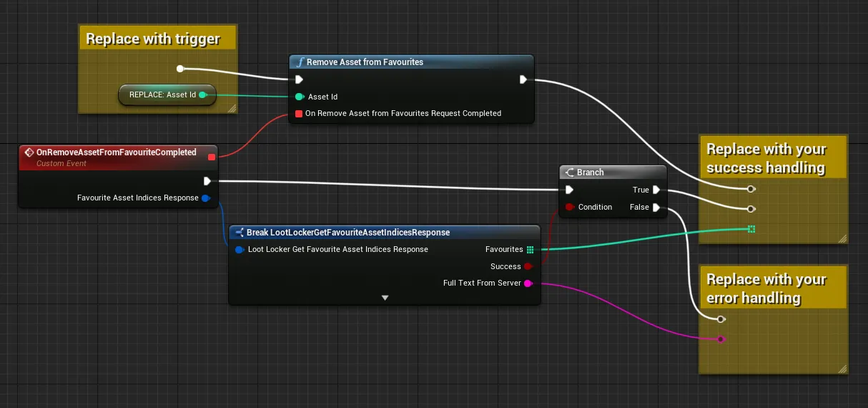The image size is (868, 408).
Task: Click the custom event diamond icon
Action: click(x=29, y=152)
